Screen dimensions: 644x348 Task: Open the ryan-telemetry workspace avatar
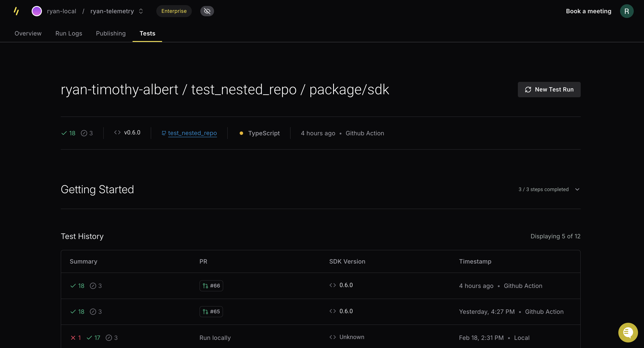[x=37, y=11]
